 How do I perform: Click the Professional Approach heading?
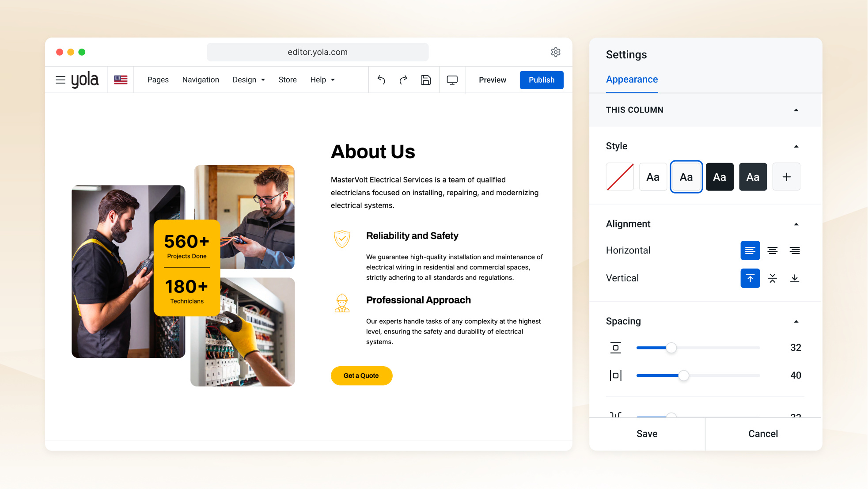[418, 300]
